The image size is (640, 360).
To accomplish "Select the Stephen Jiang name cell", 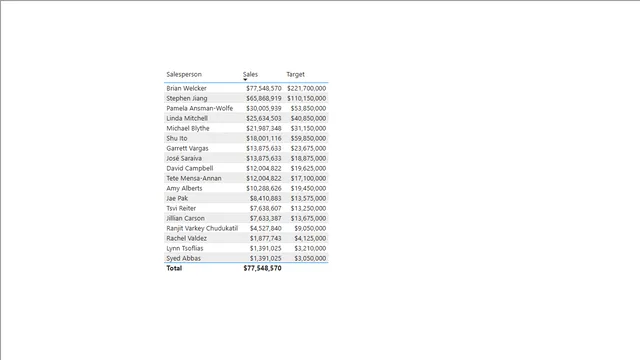I will pyautogui.click(x=187, y=98).
